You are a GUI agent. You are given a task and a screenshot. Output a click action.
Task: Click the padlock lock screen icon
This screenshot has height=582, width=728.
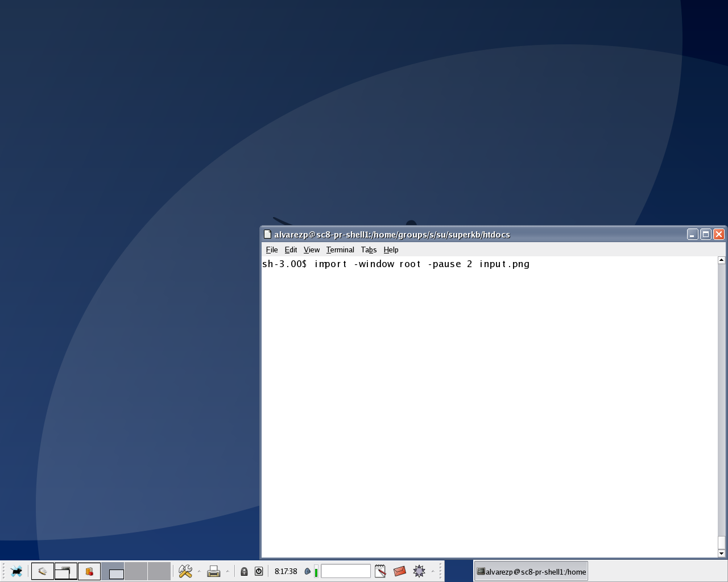click(x=244, y=571)
